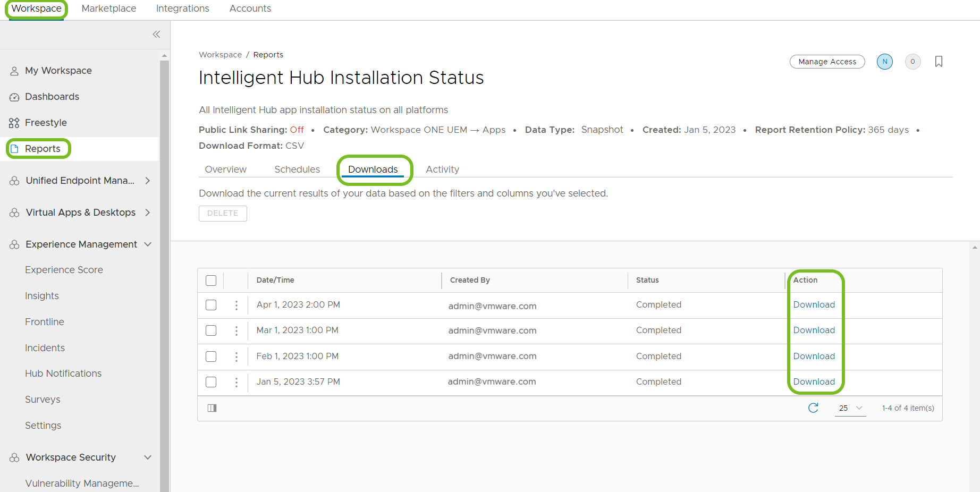The image size is (980, 492).
Task: Download the Apr 1, 2023 report
Action: [x=814, y=304]
